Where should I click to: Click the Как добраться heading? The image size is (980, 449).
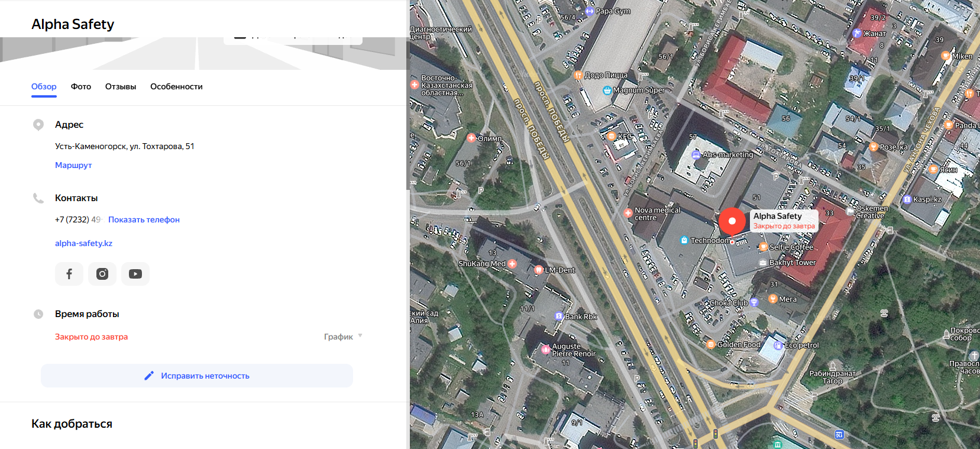pyautogui.click(x=72, y=424)
